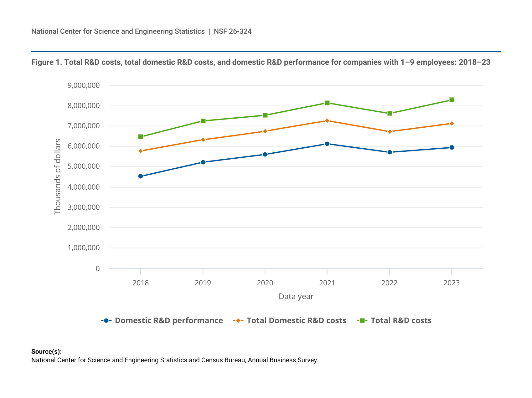Viewport: 532px width, 398px height.
Task: Click the 2022 x-axis label
Action: (390, 283)
